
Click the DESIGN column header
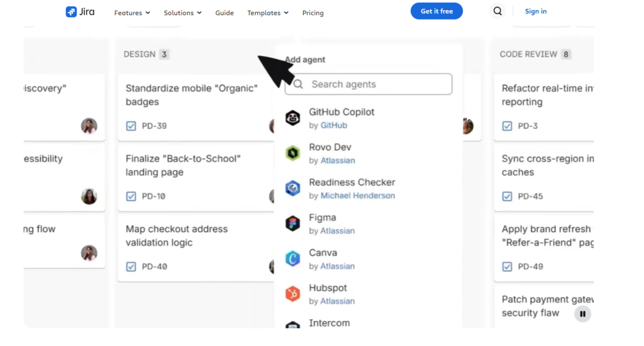(x=140, y=54)
